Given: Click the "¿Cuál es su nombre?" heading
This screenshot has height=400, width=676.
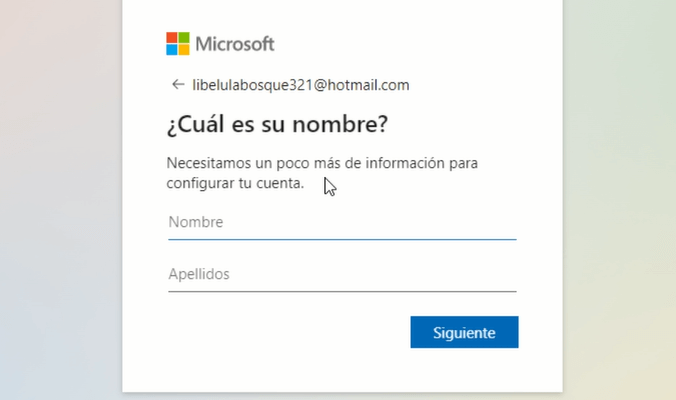Looking at the screenshot, I should [277, 126].
